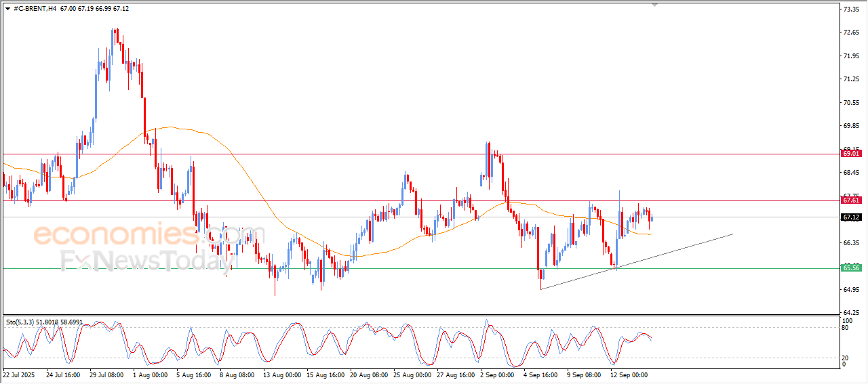Click the arrow before #C-BRENT,H4 title
868x384 pixels.
[7, 9]
